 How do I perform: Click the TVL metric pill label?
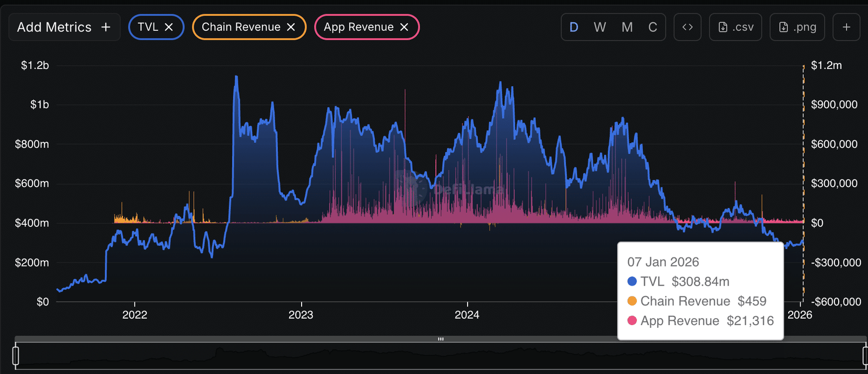(x=148, y=27)
